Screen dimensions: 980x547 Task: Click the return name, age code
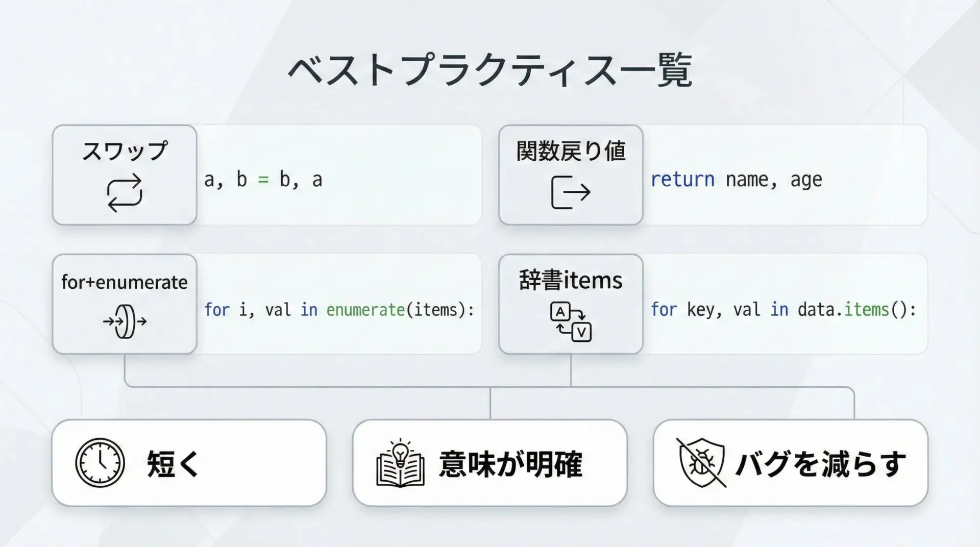(736, 180)
